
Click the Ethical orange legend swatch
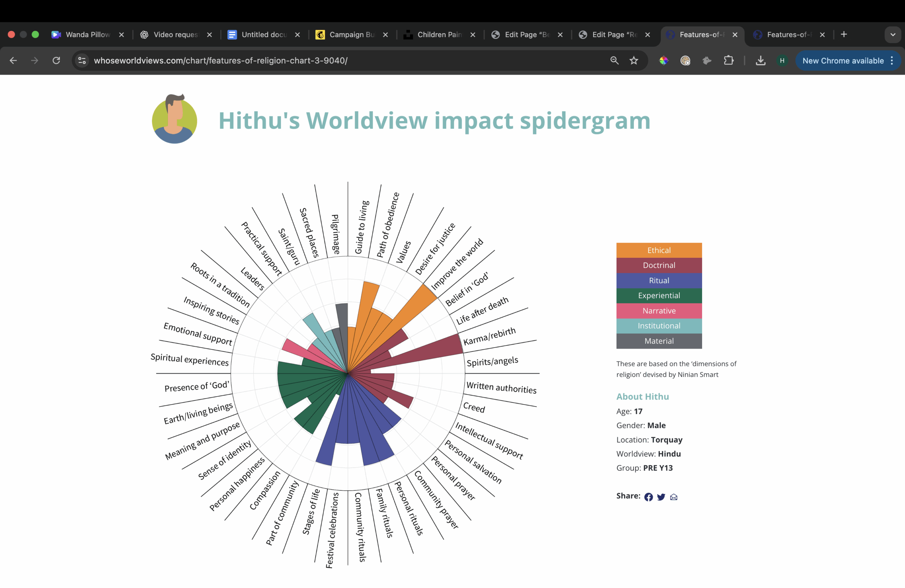point(659,250)
